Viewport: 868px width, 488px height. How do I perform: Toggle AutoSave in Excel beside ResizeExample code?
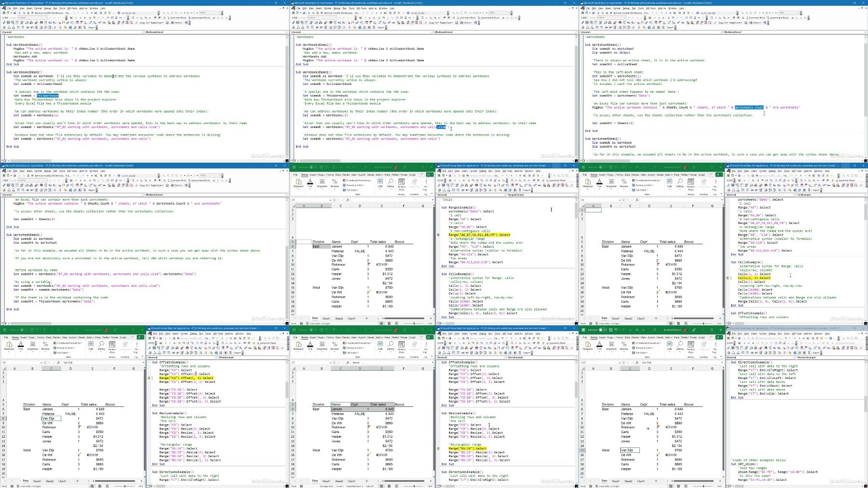pos(313,330)
